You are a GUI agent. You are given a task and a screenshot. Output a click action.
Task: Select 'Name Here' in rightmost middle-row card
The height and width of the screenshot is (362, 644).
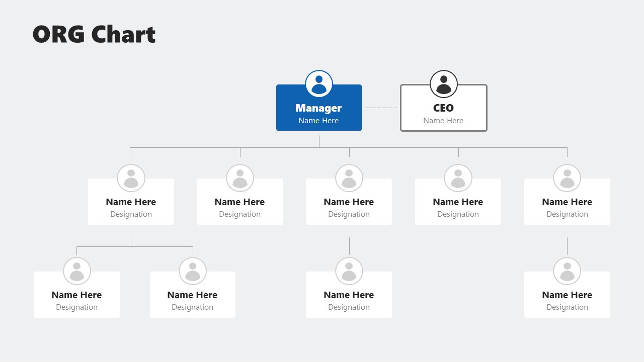click(x=567, y=202)
